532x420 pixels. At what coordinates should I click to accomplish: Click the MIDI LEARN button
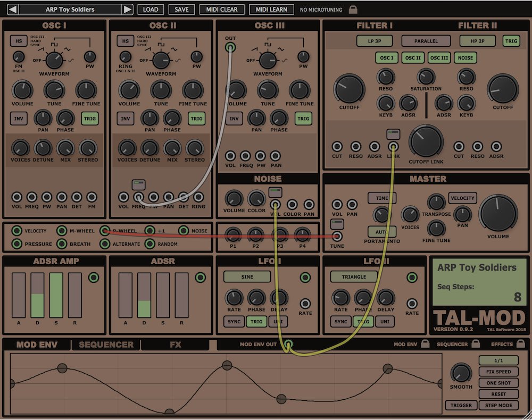click(271, 9)
